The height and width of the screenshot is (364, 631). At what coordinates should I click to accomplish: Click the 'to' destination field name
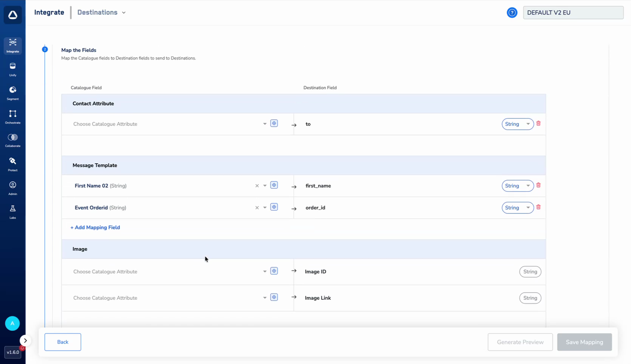pos(308,124)
